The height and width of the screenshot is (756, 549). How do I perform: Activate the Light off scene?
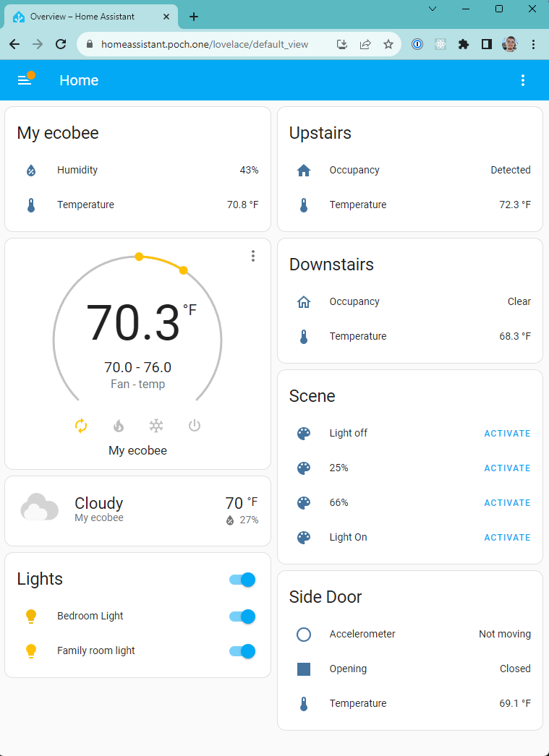[x=508, y=434]
